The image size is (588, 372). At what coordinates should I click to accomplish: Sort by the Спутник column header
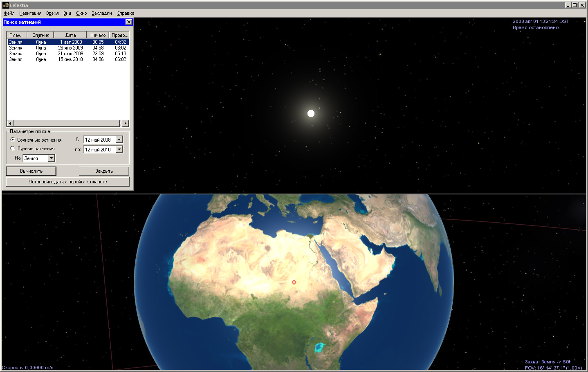[40, 35]
